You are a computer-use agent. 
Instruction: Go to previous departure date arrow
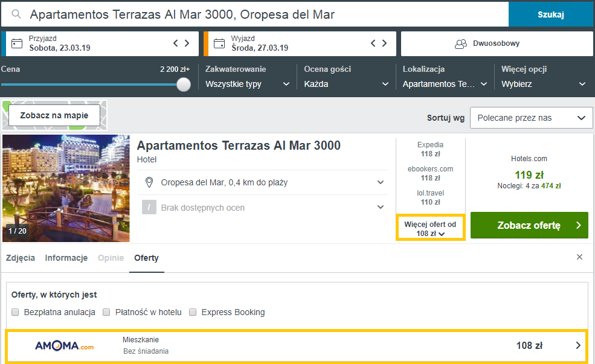(x=374, y=43)
